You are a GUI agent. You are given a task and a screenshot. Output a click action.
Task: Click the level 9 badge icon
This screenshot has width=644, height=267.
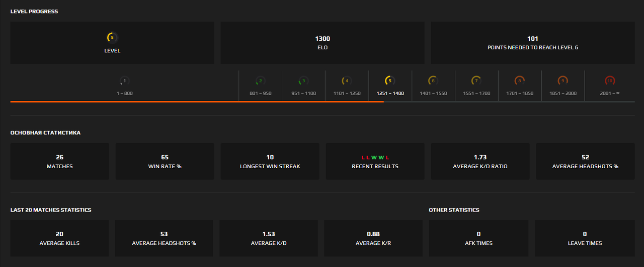(563, 81)
